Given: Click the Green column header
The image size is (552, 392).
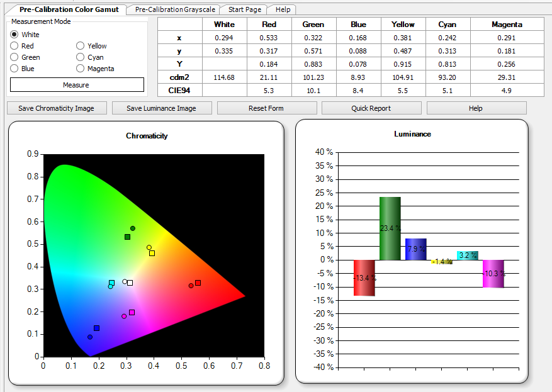Looking at the screenshot, I should click(x=313, y=25).
